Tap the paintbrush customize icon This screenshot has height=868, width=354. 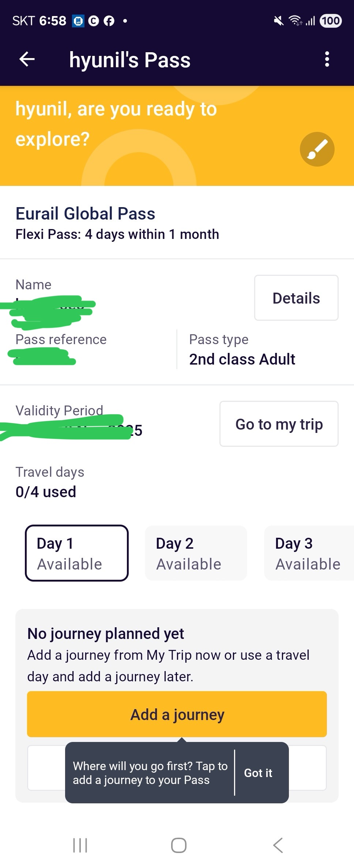[317, 149]
